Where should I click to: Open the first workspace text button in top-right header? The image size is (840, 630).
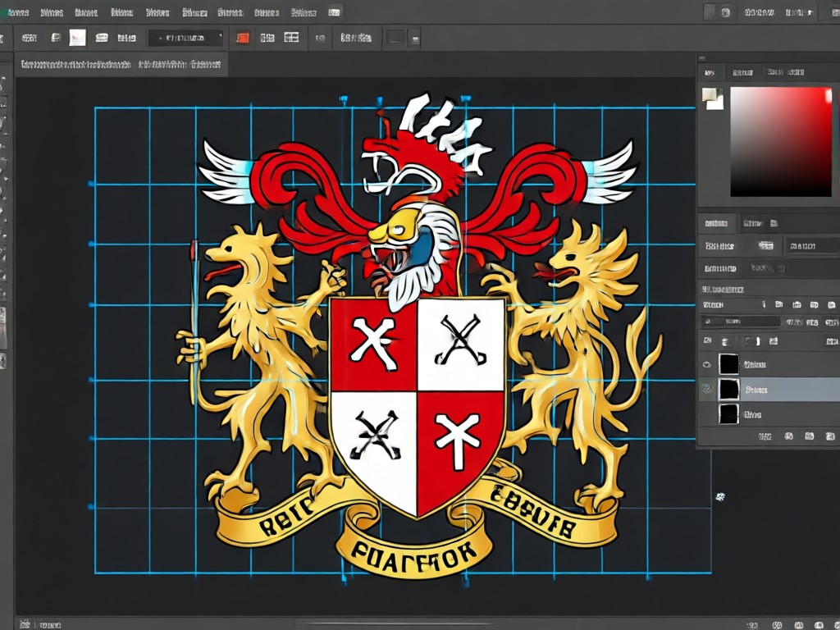(x=759, y=12)
